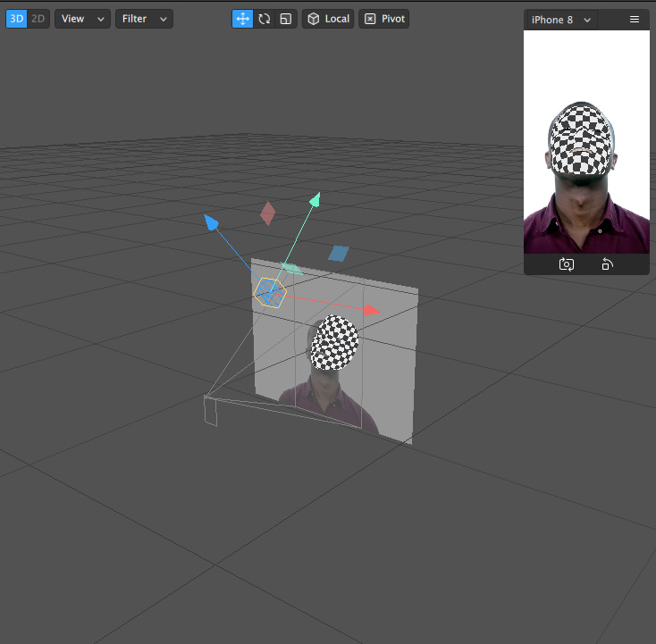Open the View dropdown
This screenshot has height=644, width=656.
click(x=82, y=19)
